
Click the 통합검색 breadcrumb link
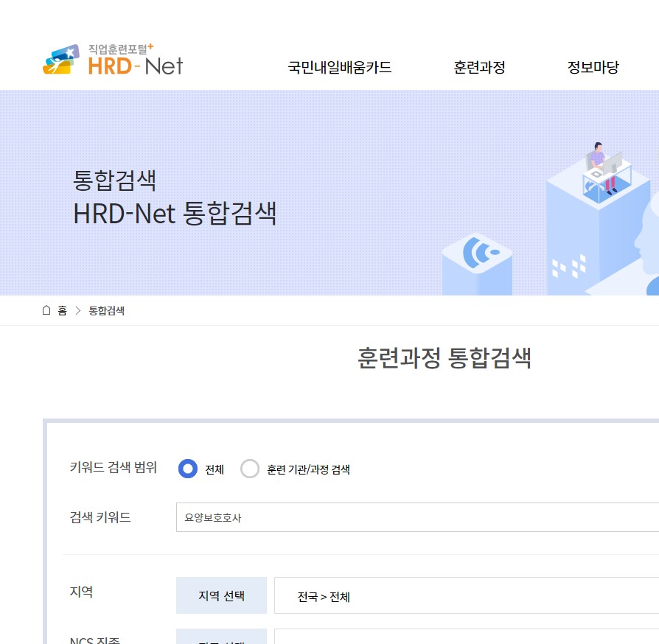pyautogui.click(x=106, y=310)
